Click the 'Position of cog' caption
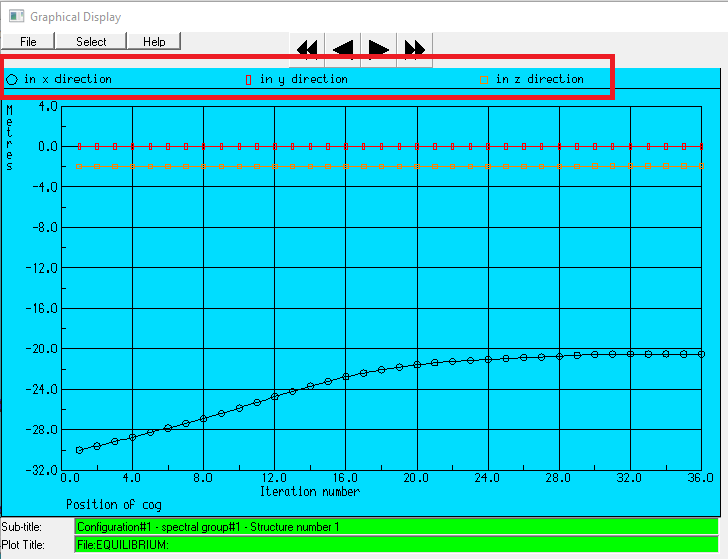This screenshot has height=559, width=728. tap(114, 505)
